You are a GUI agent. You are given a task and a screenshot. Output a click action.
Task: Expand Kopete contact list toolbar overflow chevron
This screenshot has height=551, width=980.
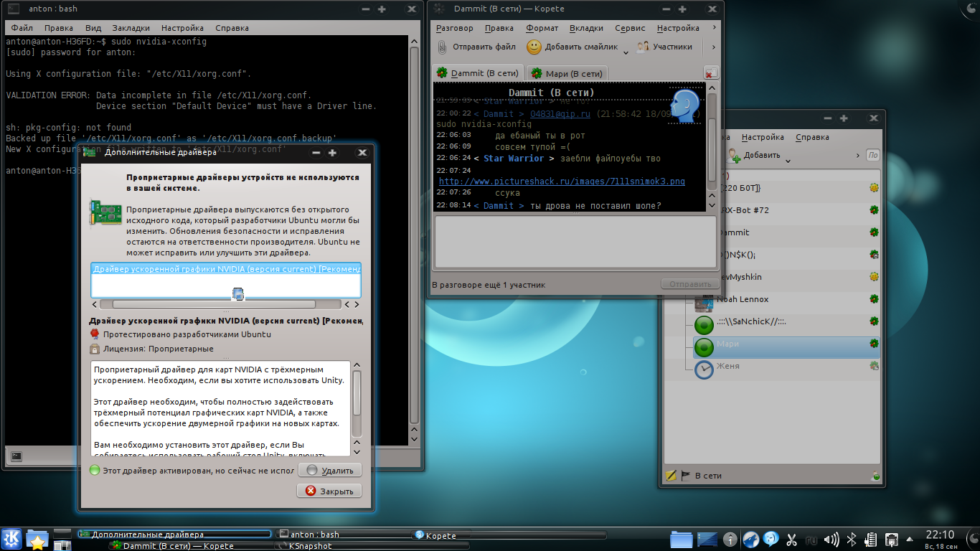click(x=858, y=155)
